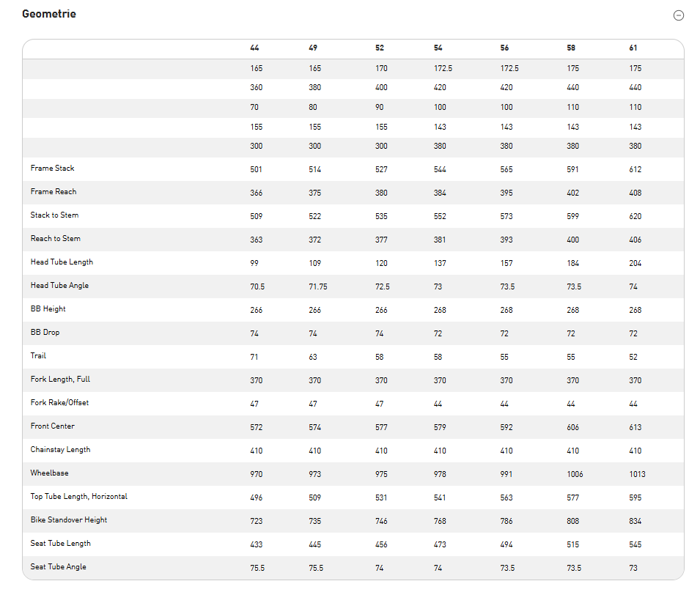Select the Wheelbase row label
The image size is (700, 603).
50,473
